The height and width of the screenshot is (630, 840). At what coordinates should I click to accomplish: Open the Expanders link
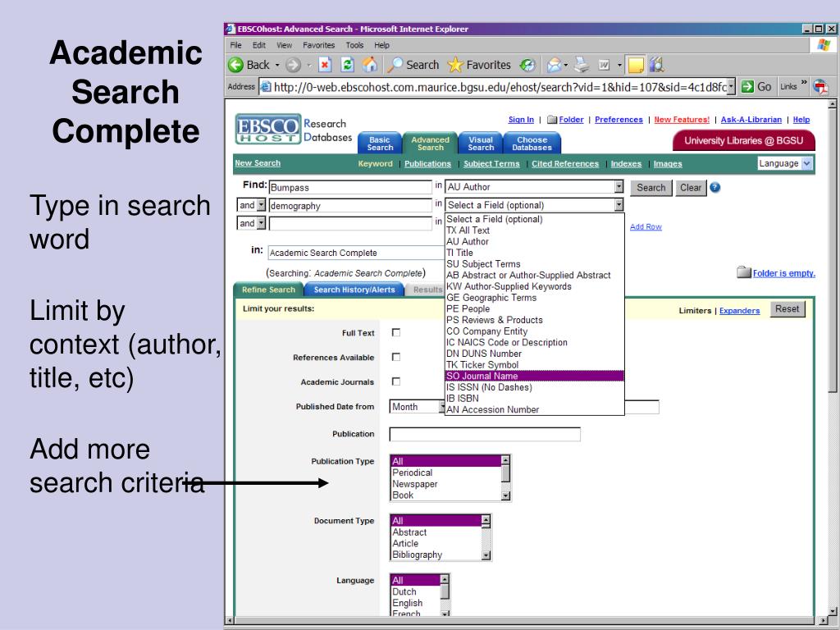point(739,310)
